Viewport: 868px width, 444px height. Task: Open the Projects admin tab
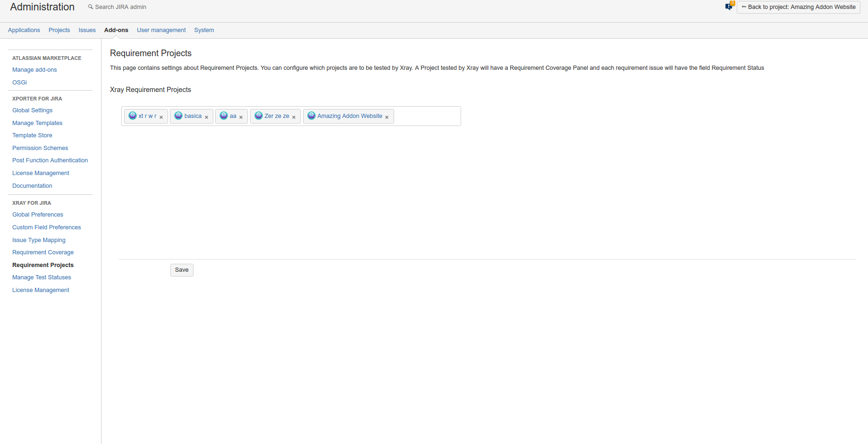59,30
